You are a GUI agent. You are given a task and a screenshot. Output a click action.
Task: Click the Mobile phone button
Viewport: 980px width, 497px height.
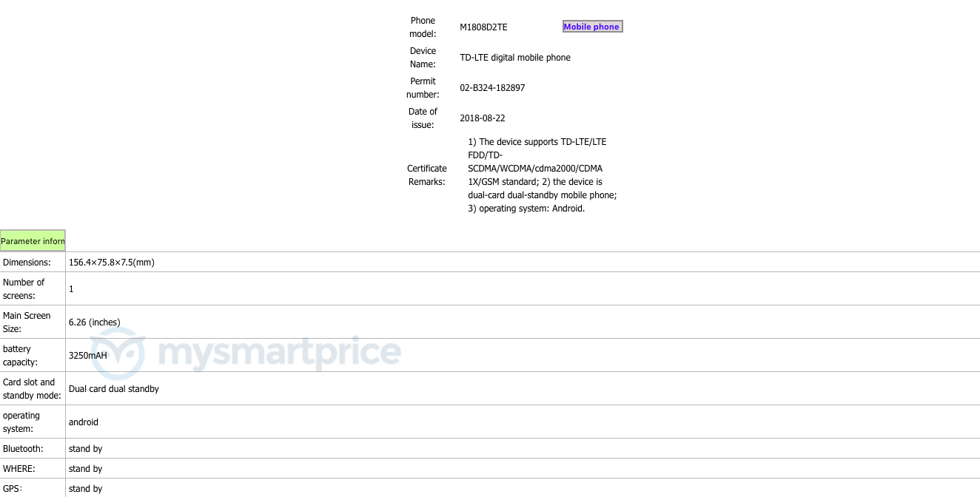click(x=592, y=27)
